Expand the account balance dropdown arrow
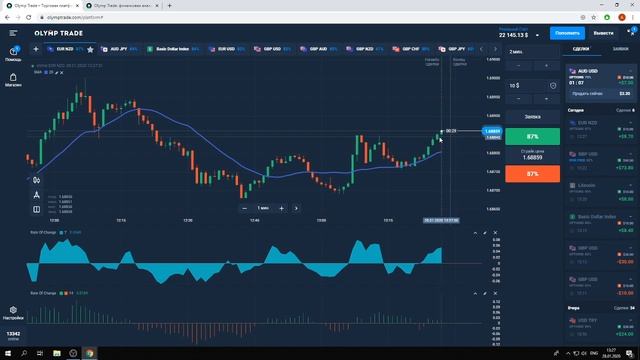Image resolution: width=640 pixels, height=360 pixels. click(537, 36)
